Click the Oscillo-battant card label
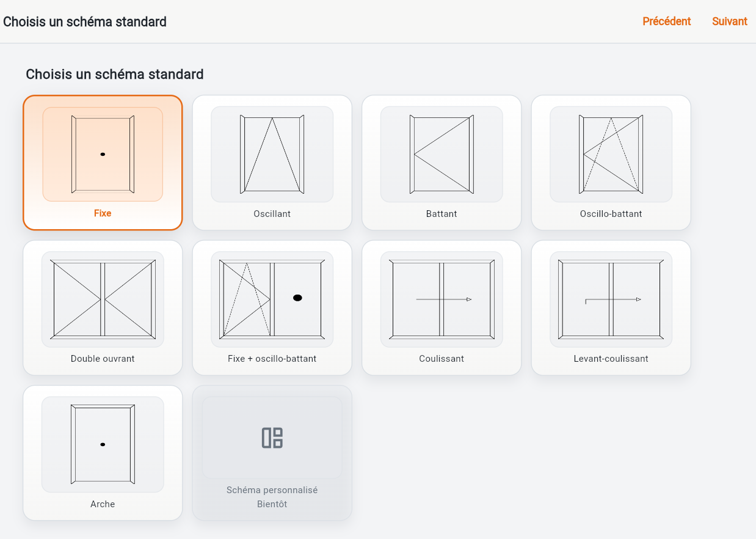 pyautogui.click(x=611, y=214)
